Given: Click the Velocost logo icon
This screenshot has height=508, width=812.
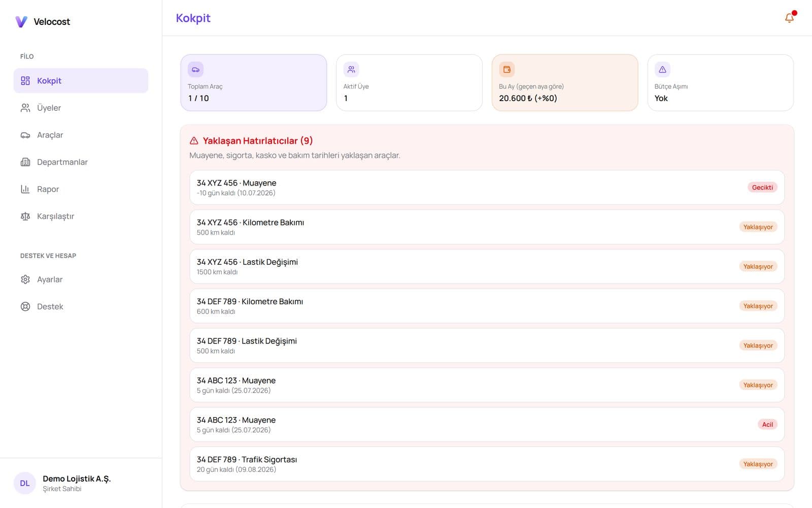Looking at the screenshot, I should click(x=21, y=21).
